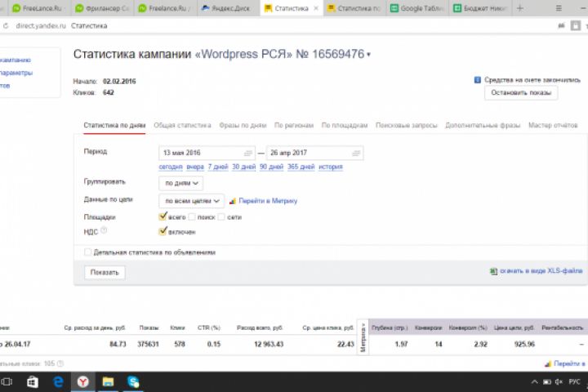Check 'Детальная статистика по объявлениям'
588x392 pixels.
coord(87,252)
